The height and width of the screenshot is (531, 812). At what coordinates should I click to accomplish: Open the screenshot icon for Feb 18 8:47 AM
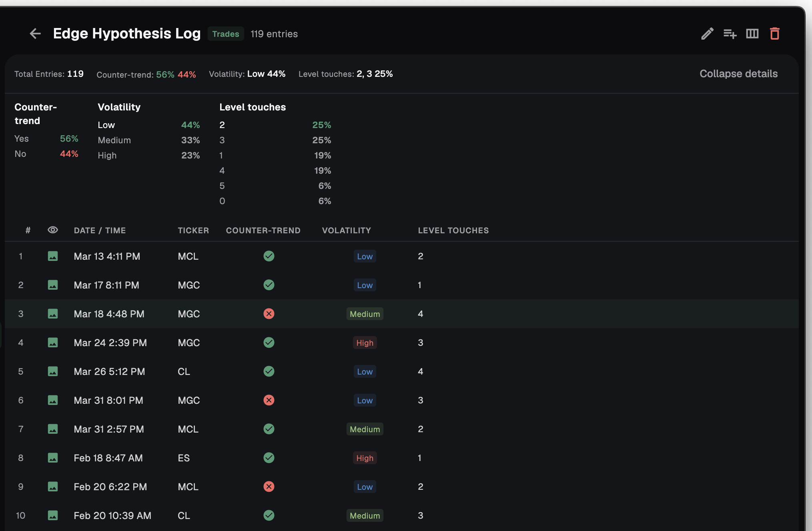(53, 458)
